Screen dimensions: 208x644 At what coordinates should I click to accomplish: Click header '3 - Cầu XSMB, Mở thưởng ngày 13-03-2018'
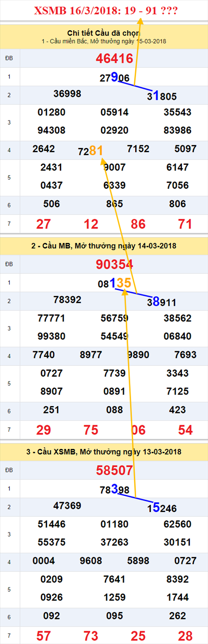(104, 452)
